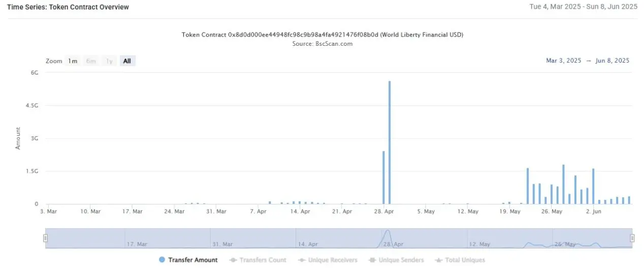Click the bar at 2 Jun
The width and height of the screenshot is (644, 268).
click(x=593, y=186)
